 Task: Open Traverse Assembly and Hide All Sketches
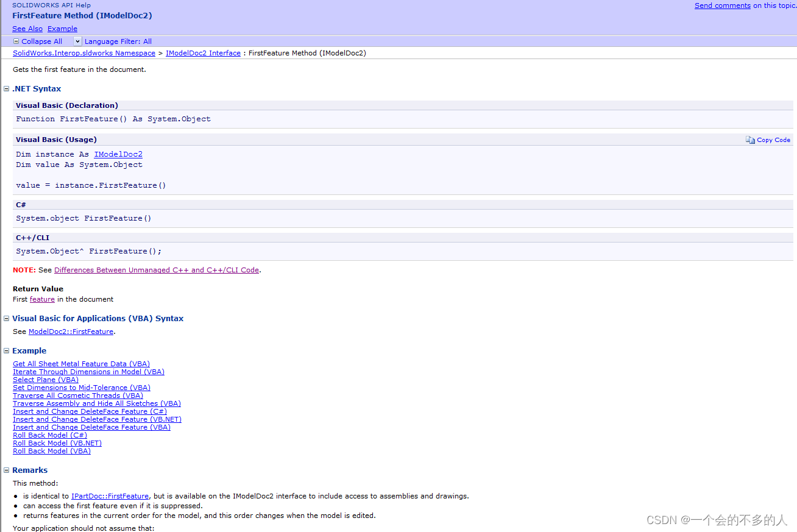pos(97,403)
